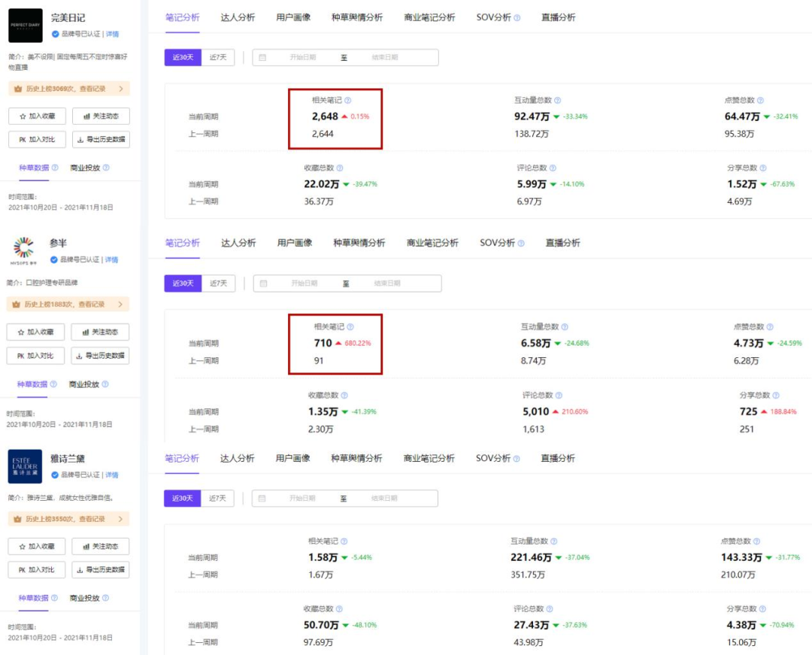Open 达人分析 tab in 完美日记 panel
The height and width of the screenshot is (655, 812).
tap(238, 17)
